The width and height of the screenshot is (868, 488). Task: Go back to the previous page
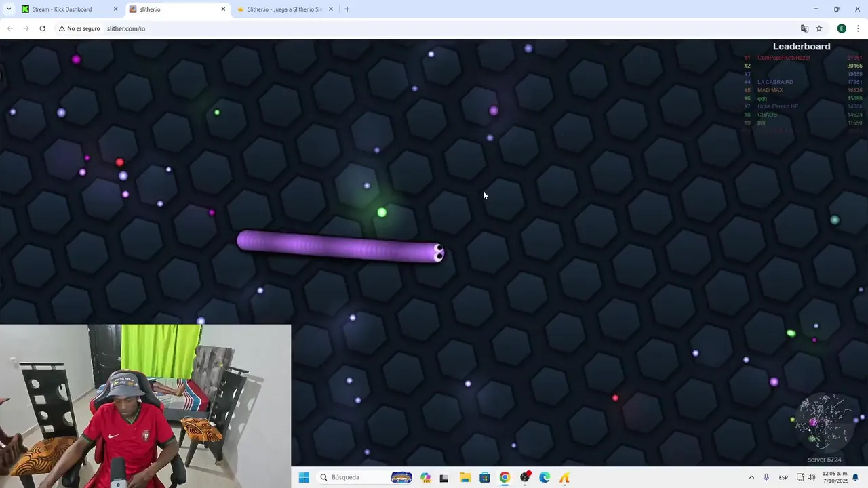[x=9, y=28]
